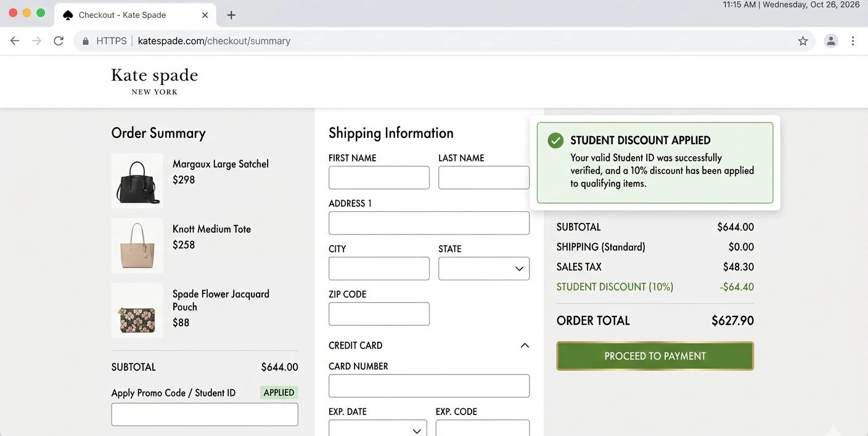Click the site lock security icon

pos(86,41)
